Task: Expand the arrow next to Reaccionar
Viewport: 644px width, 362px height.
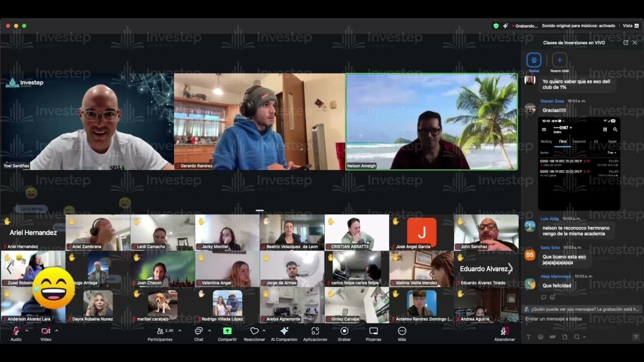Action: 264,331
